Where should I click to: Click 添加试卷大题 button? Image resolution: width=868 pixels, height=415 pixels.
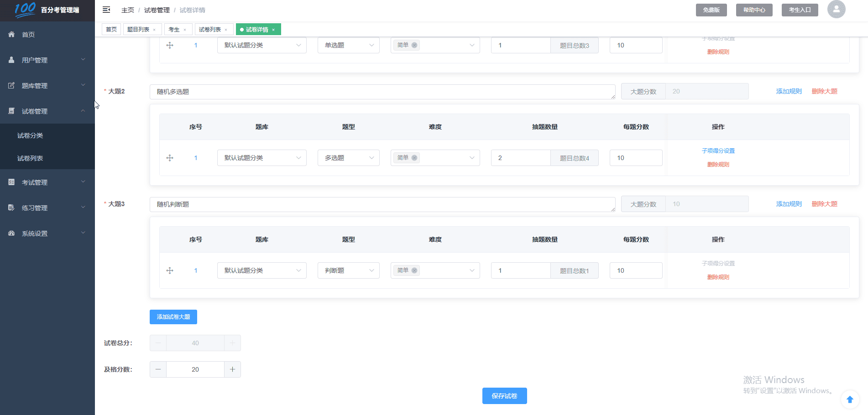[173, 317]
